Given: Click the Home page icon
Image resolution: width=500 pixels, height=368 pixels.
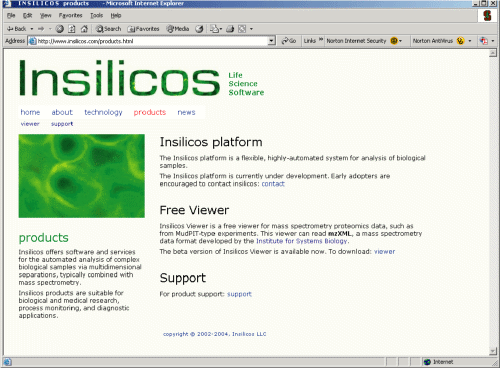Looking at the screenshot, I should 84,29.
